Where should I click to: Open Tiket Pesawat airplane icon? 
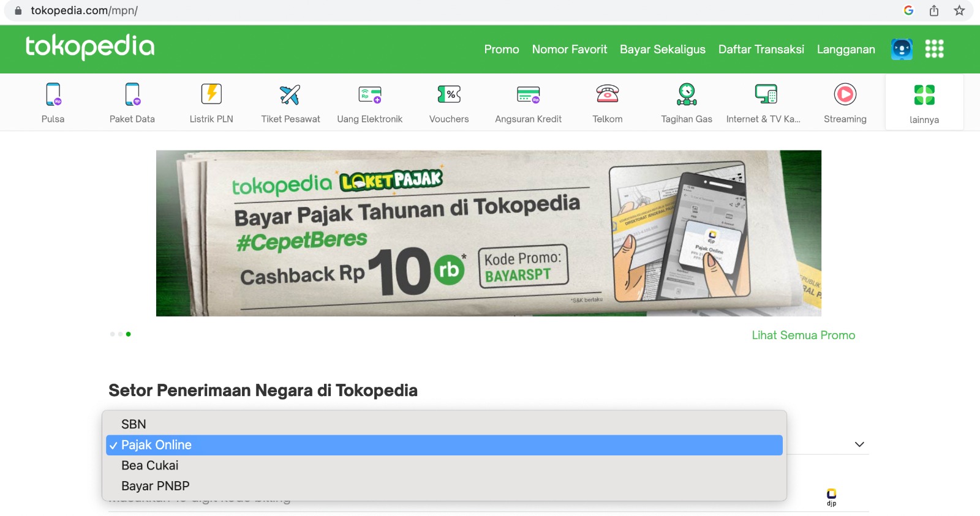point(290,94)
